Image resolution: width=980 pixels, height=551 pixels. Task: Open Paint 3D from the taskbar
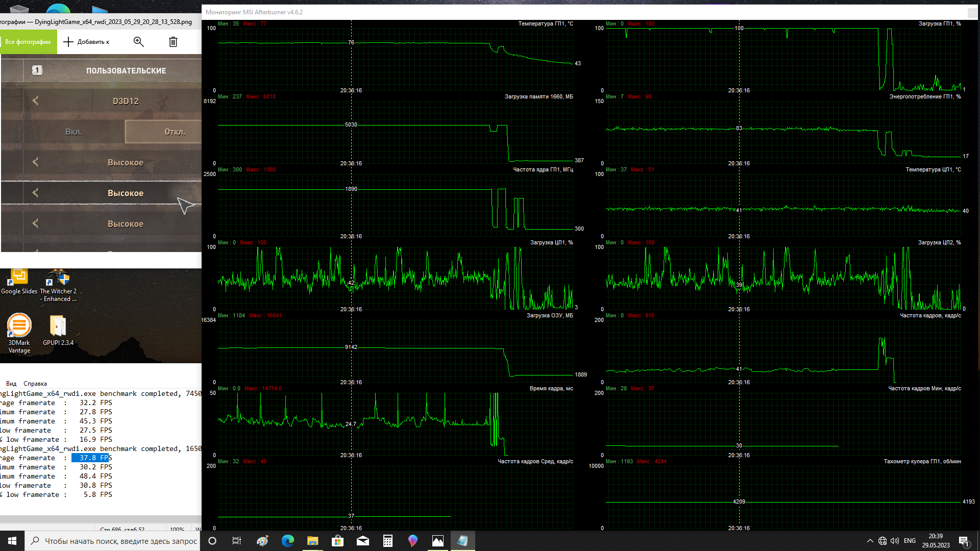pos(413,541)
